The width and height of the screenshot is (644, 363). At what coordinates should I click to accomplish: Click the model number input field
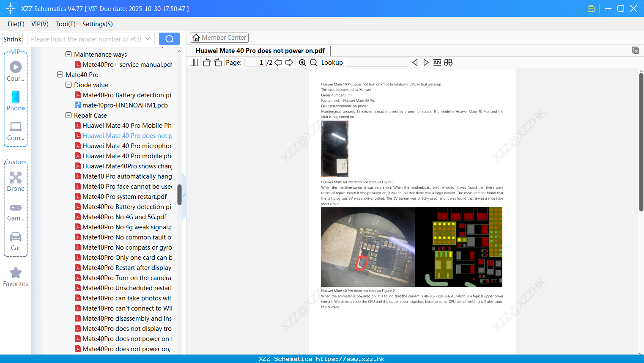[86, 39]
